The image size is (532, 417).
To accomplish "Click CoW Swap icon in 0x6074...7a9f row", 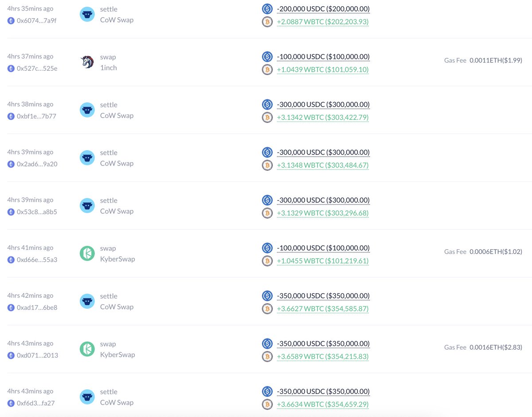I will [87, 14].
